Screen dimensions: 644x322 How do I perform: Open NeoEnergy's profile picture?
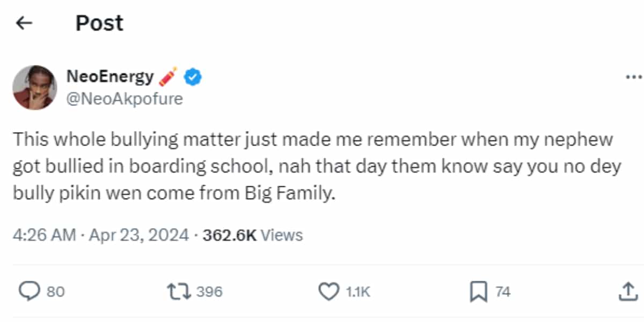(34, 87)
